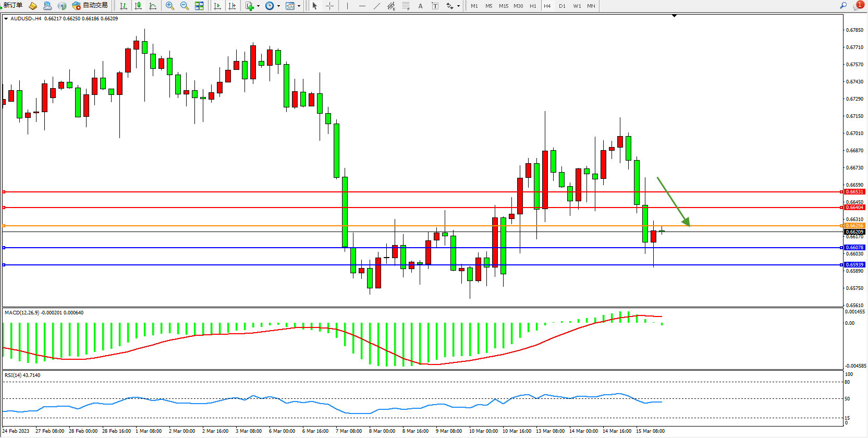The image size is (868, 438).
Task: Click the green arrow drawn on chart
Action: point(673,202)
